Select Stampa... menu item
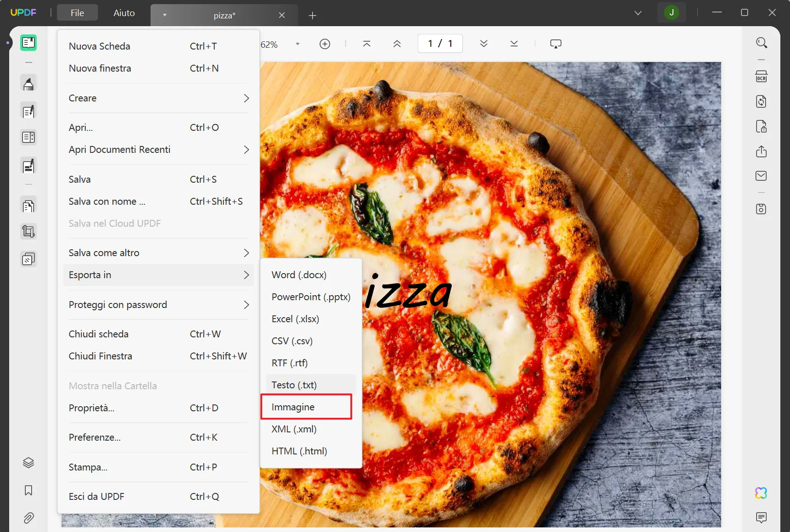Viewport: 790px width, 532px height. click(158, 467)
